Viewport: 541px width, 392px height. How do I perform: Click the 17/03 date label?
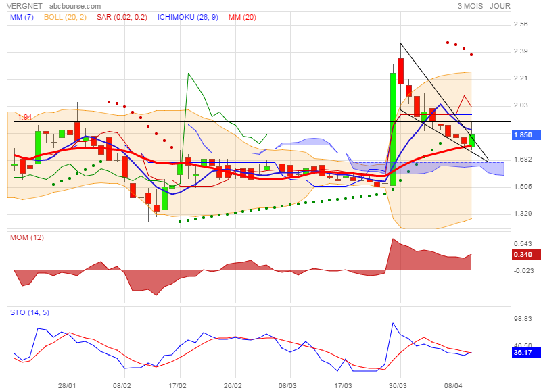(343, 385)
